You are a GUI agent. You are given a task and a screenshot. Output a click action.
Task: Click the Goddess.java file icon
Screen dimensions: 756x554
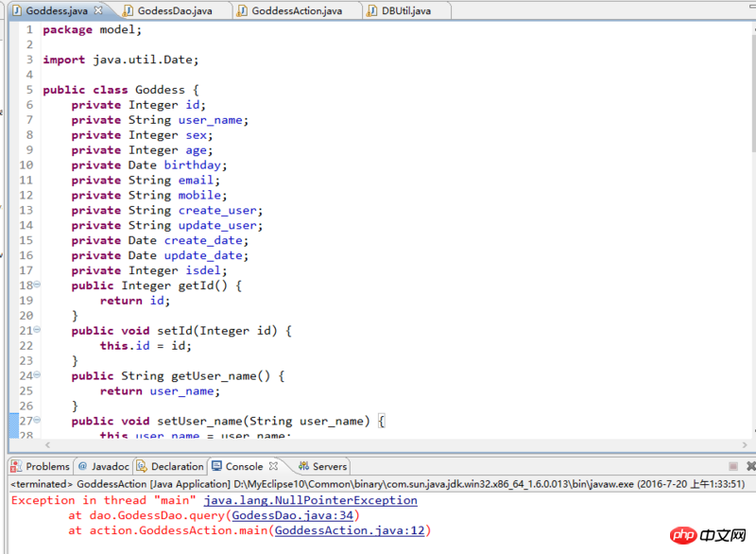pyautogui.click(x=16, y=10)
